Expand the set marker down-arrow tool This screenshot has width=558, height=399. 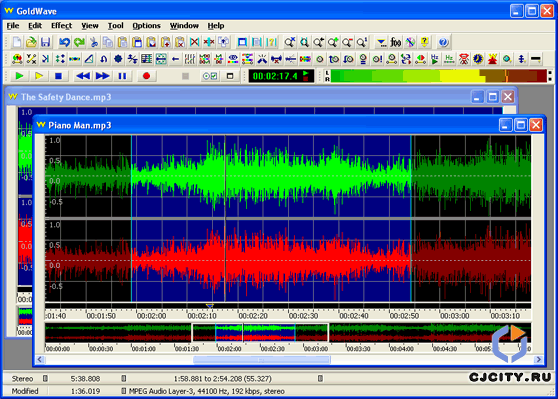(381, 42)
